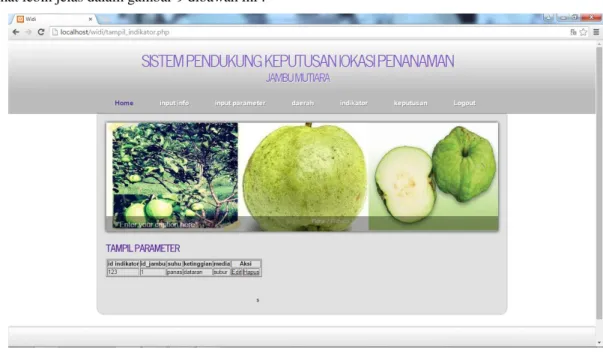Click the Edit link in row 123

click(237, 272)
